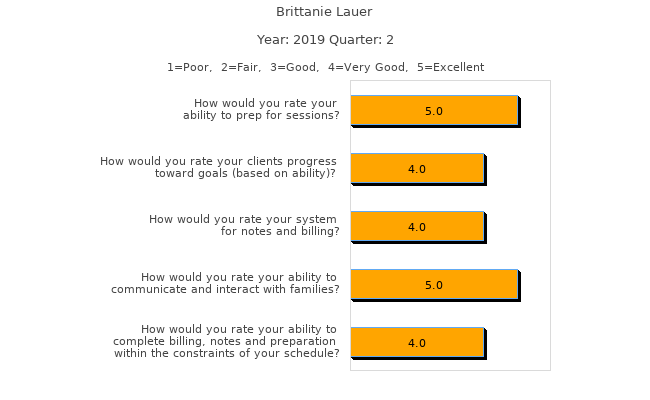Click the "clients progress toward goals" question label
Screen dimensions: 650x400
point(219,167)
